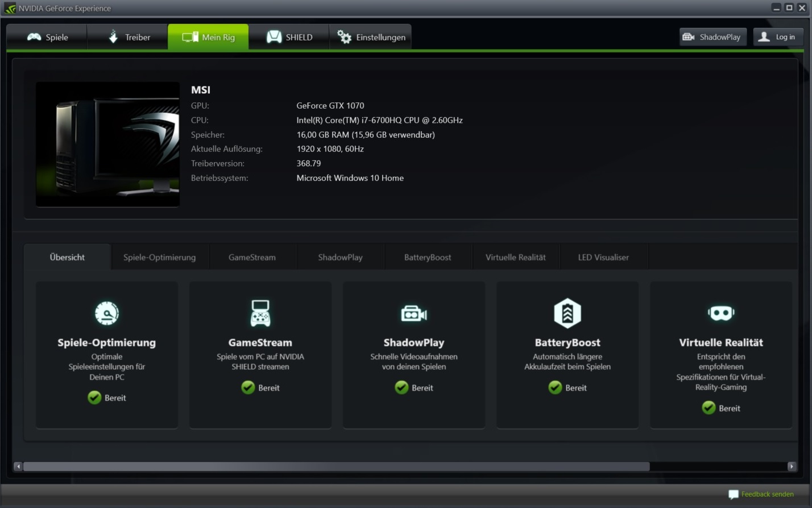Click the green check under Virtuelle Realität
Screen dimensions: 812x508
(x=709, y=408)
